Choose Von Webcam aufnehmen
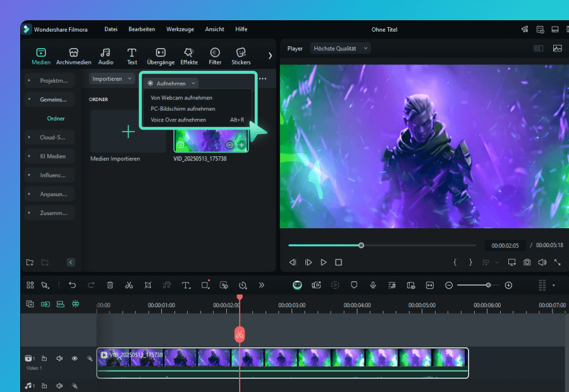The image size is (569, 392). click(x=181, y=97)
